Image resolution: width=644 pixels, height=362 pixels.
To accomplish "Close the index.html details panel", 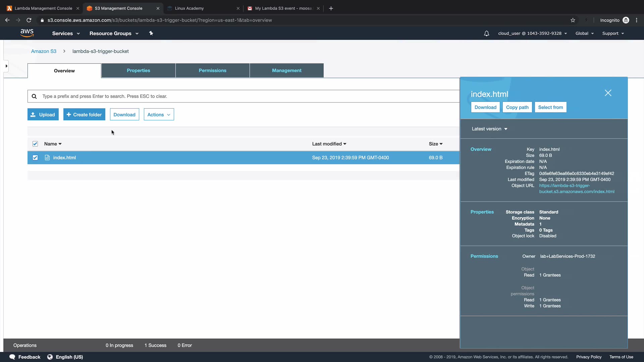I will point(608,93).
